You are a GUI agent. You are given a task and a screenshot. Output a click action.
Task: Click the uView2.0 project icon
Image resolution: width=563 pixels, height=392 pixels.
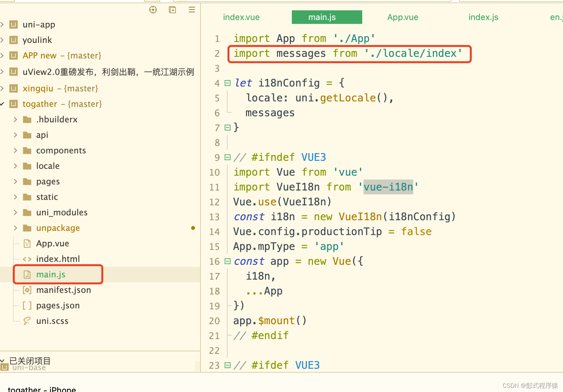[14, 72]
